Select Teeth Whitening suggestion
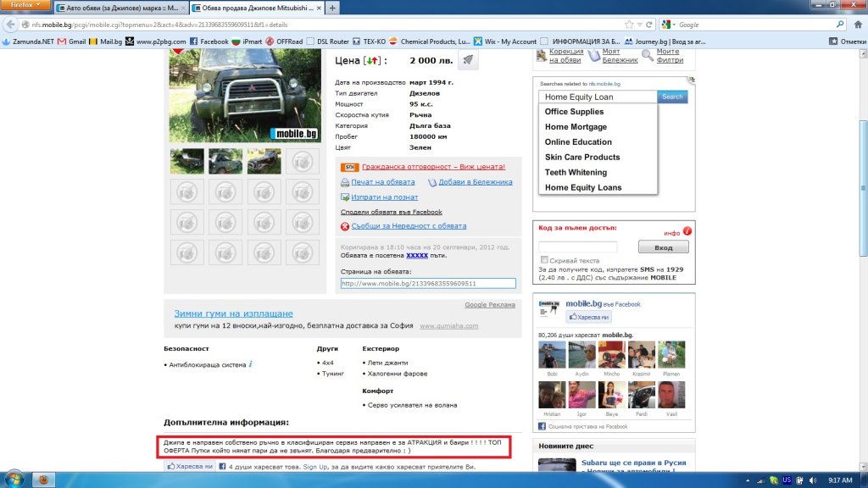Screen dimensions: 868x488 click(x=576, y=173)
